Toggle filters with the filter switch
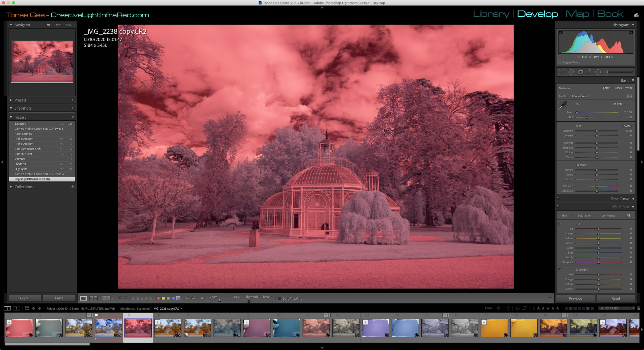The height and width of the screenshot is (350, 644). (x=639, y=308)
